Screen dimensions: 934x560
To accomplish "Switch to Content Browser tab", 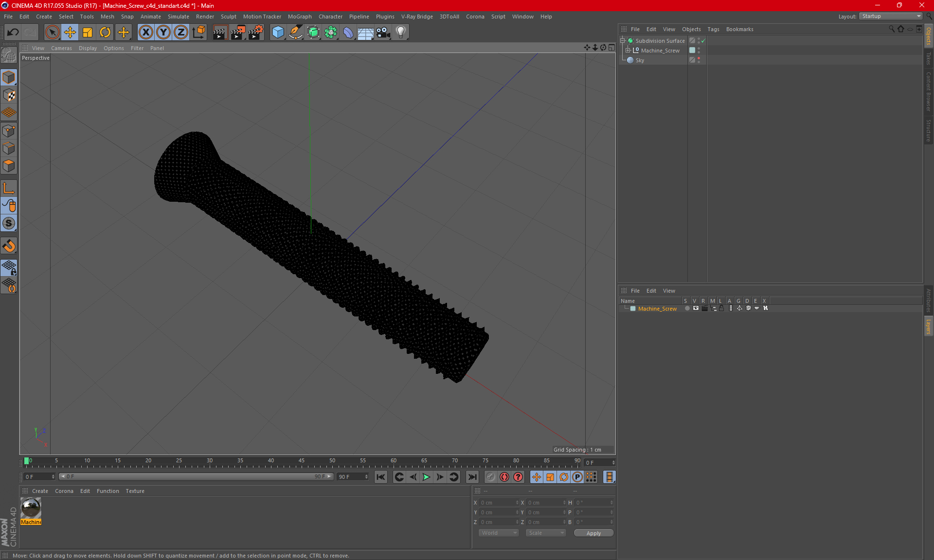I will point(929,91).
